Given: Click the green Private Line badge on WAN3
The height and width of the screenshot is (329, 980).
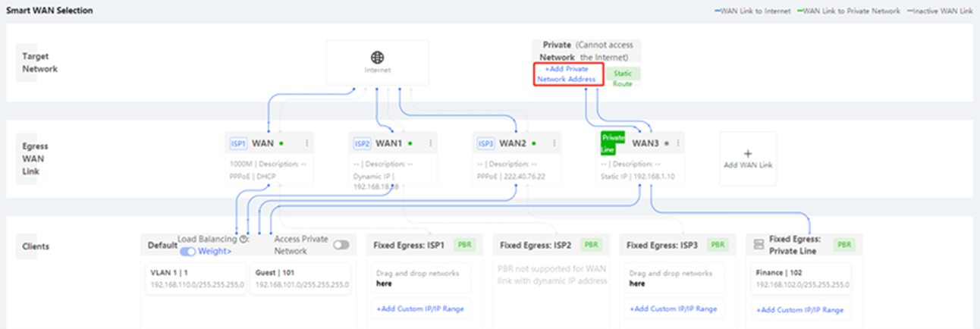Looking at the screenshot, I should pyautogui.click(x=612, y=143).
